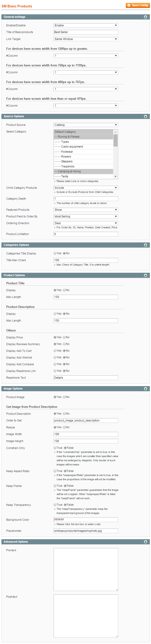
Task: Click the Product Limitation input field
Action: coord(86,234)
